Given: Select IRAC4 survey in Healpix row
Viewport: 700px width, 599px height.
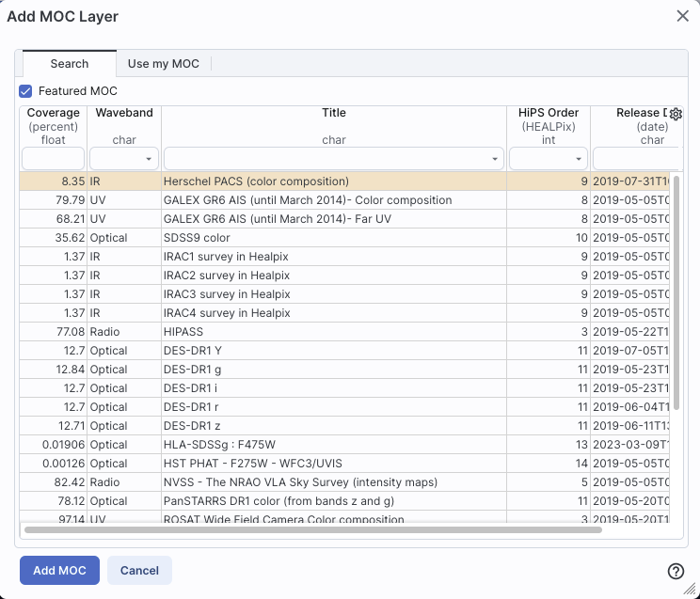Looking at the screenshot, I should pyautogui.click(x=344, y=313).
